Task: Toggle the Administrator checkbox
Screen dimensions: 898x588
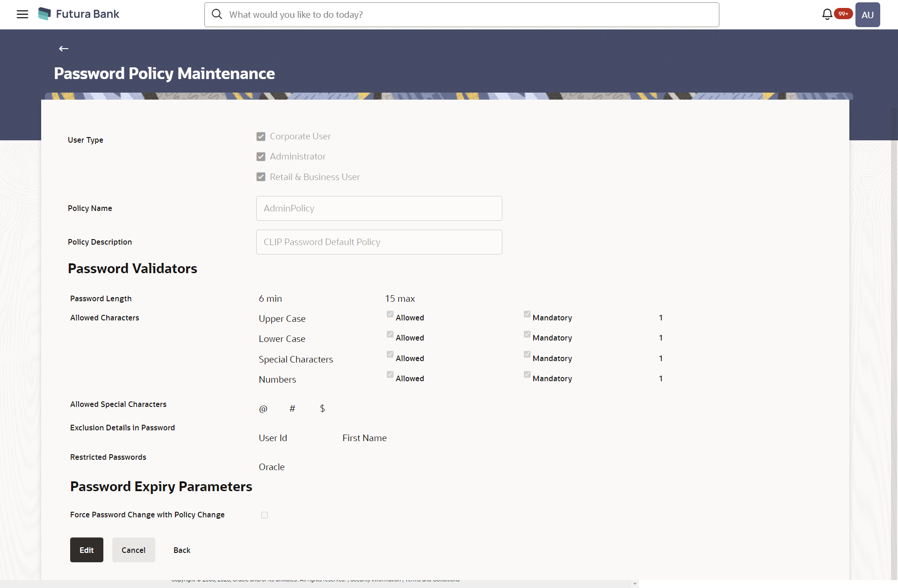Action: pyautogui.click(x=261, y=157)
